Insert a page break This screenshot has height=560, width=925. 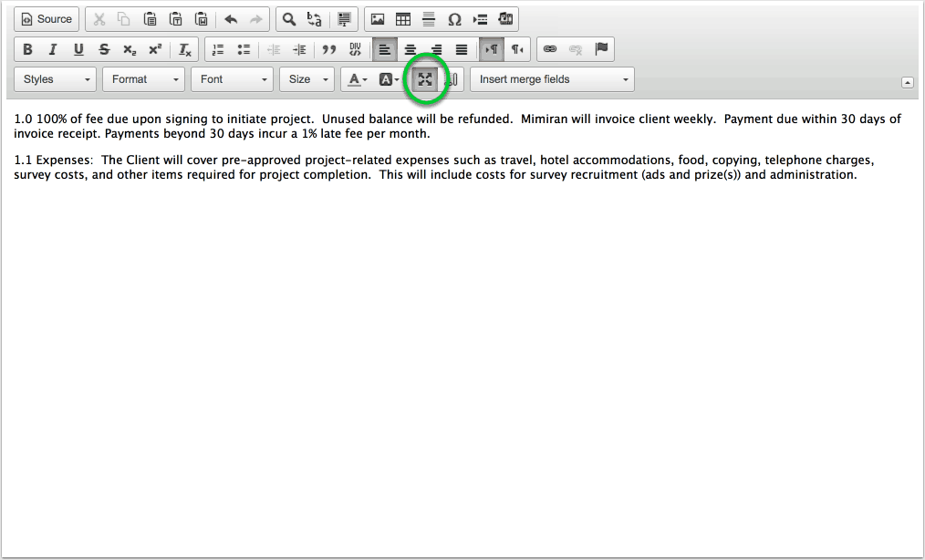(480, 19)
